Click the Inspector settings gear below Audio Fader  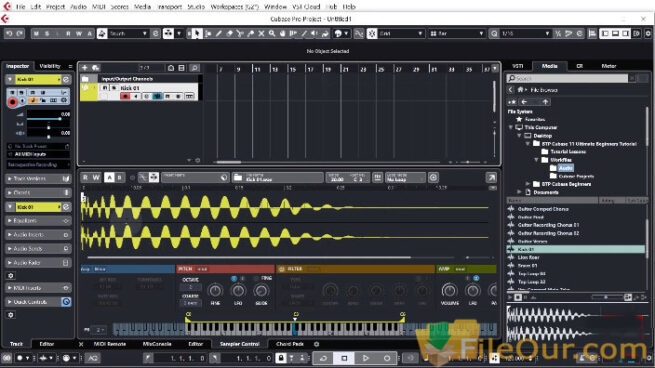tap(11, 276)
